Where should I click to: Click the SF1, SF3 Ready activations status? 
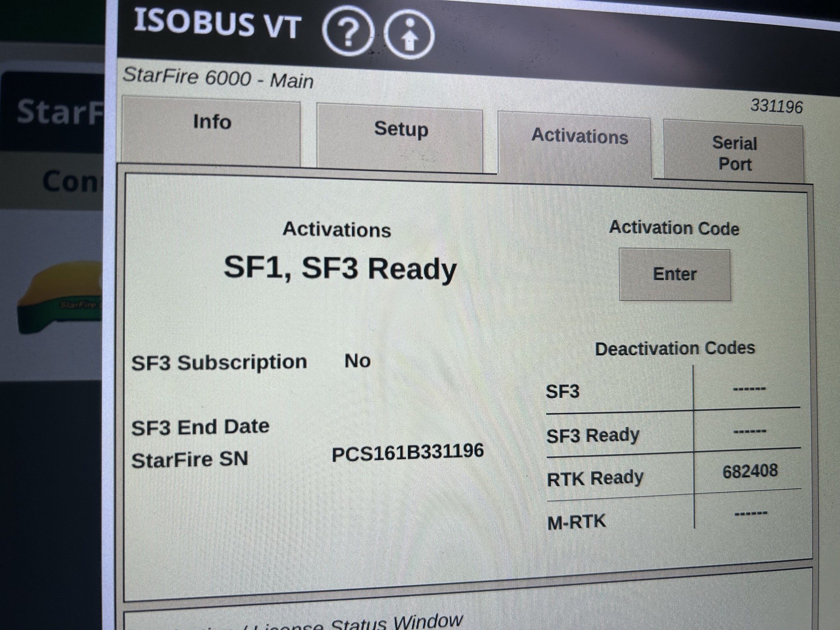(x=340, y=269)
